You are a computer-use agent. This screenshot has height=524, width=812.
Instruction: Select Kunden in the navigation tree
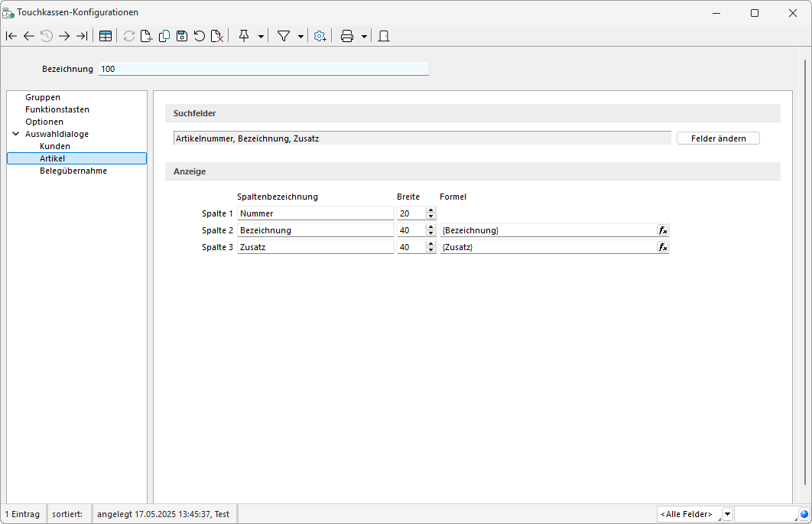pos(55,146)
